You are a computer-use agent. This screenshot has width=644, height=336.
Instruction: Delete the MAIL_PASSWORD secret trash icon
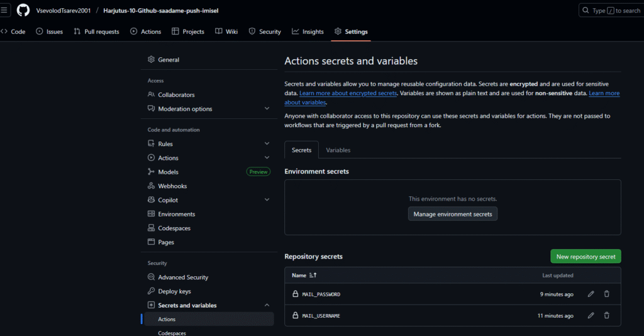[x=606, y=294]
